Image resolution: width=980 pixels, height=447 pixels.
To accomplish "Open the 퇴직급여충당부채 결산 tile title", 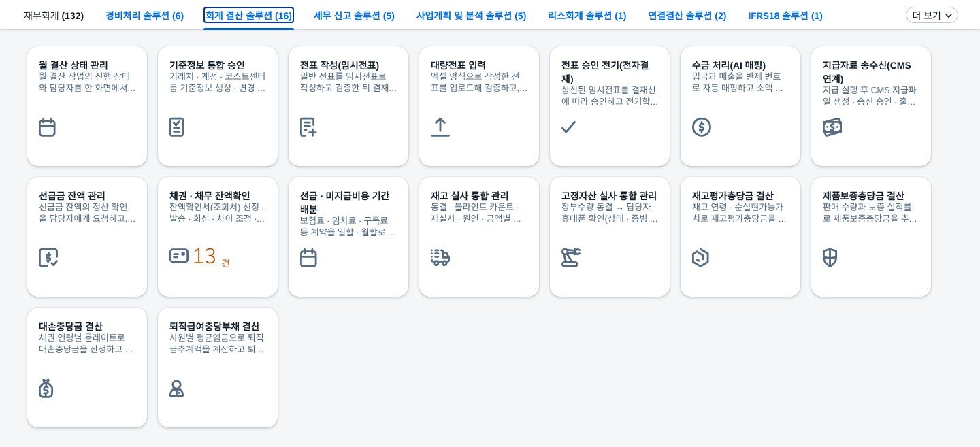I will pyautogui.click(x=214, y=327).
